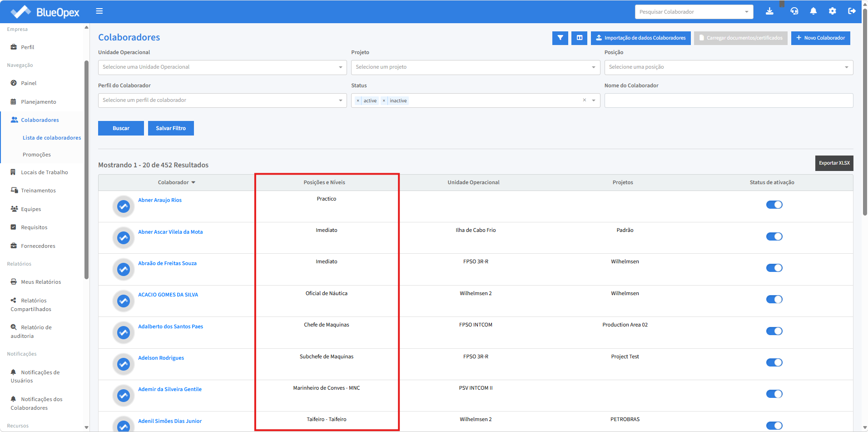The width and height of the screenshot is (868, 432).
Task: Click Adalberto dos Santos Paes avatar
Action: [x=124, y=332]
